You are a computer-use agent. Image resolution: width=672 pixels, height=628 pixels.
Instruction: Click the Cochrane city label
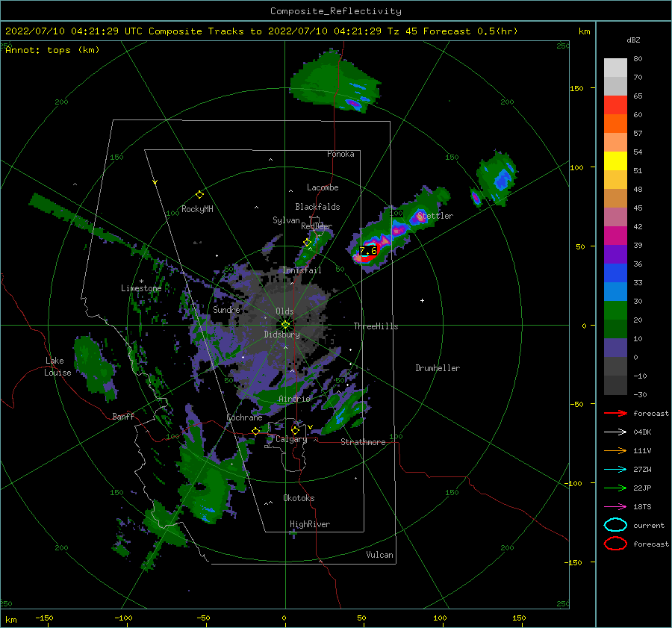[244, 417]
